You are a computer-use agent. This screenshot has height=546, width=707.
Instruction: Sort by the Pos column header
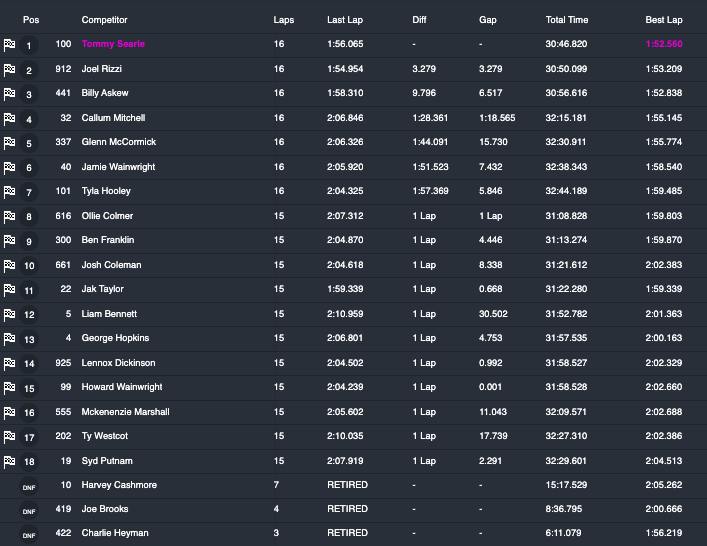coord(31,20)
